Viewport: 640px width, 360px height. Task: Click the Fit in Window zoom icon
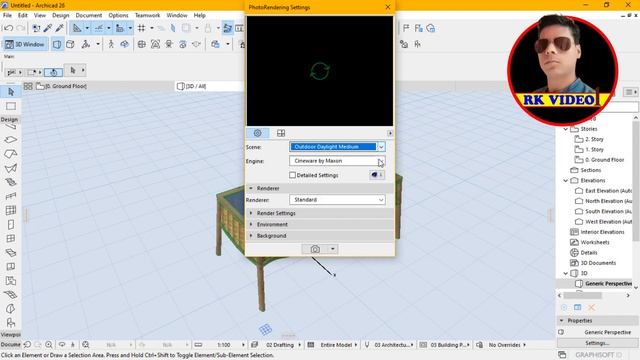coord(86,345)
